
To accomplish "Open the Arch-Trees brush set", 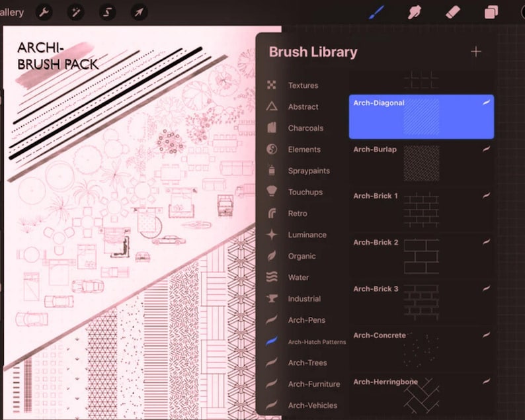I will coord(307,362).
